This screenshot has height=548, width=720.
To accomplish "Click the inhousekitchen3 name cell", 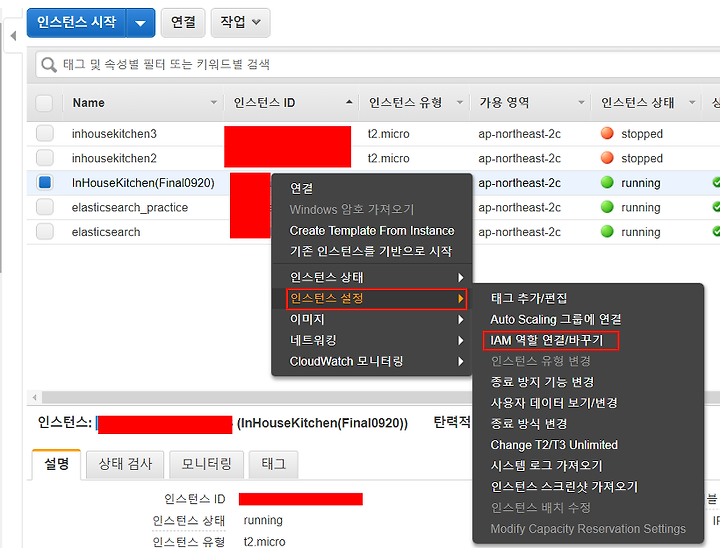I will tap(114, 134).
